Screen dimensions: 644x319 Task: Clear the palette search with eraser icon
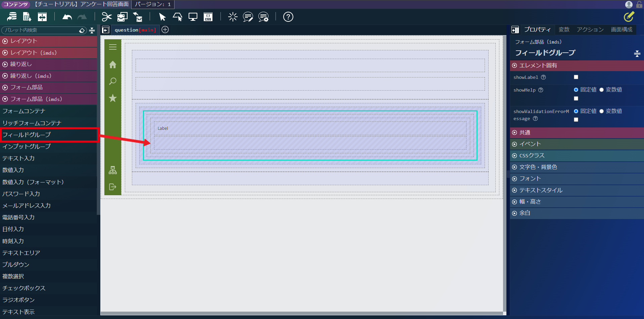[x=82, y=31]
